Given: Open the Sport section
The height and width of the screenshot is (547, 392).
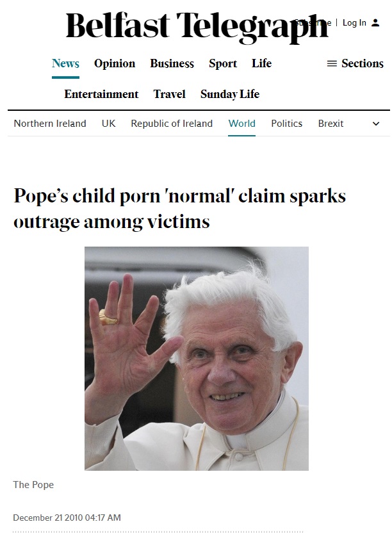Looking at the screenshot, I should coord(223,63).
